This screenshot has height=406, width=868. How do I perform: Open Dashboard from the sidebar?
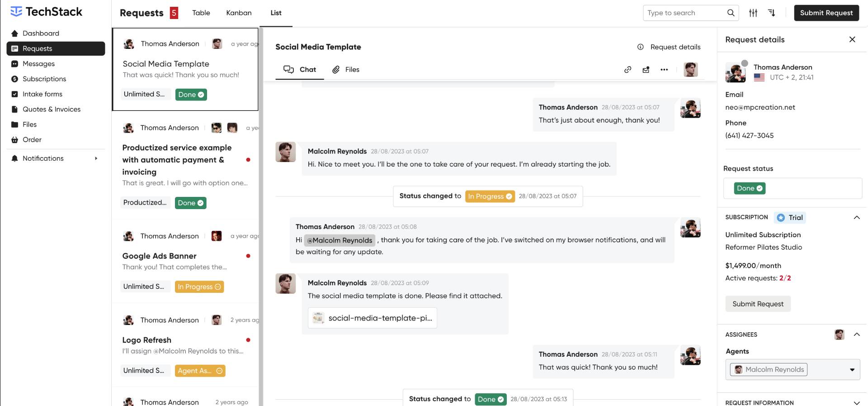[41, 33]
